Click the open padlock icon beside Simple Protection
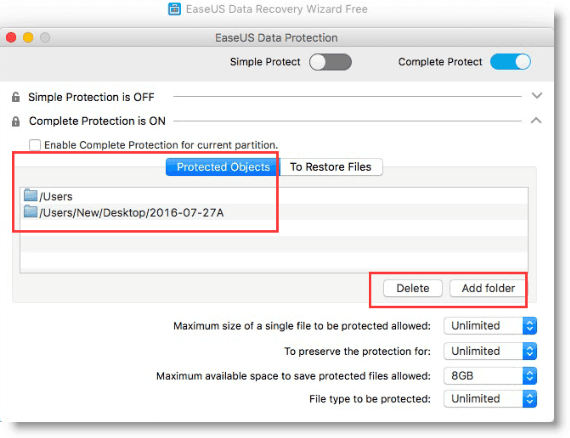This screenshot has height=438, width=570. pyautogui.click(x=16, y=97)
